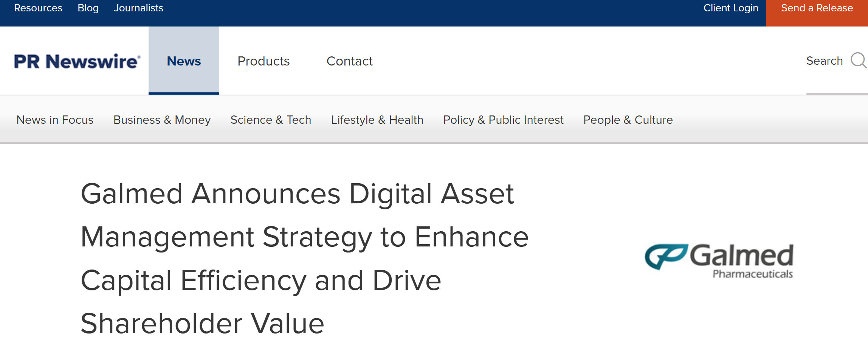868x346 pixels.
Task: Click Client Login
Action: click(x=730, y=8)
